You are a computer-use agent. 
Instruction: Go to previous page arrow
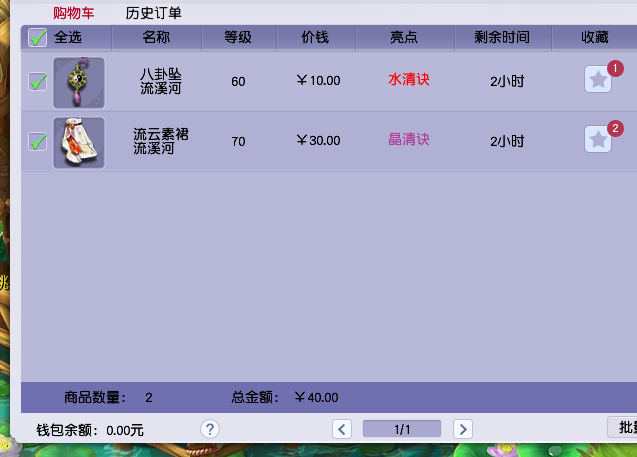tap(342, 429)
